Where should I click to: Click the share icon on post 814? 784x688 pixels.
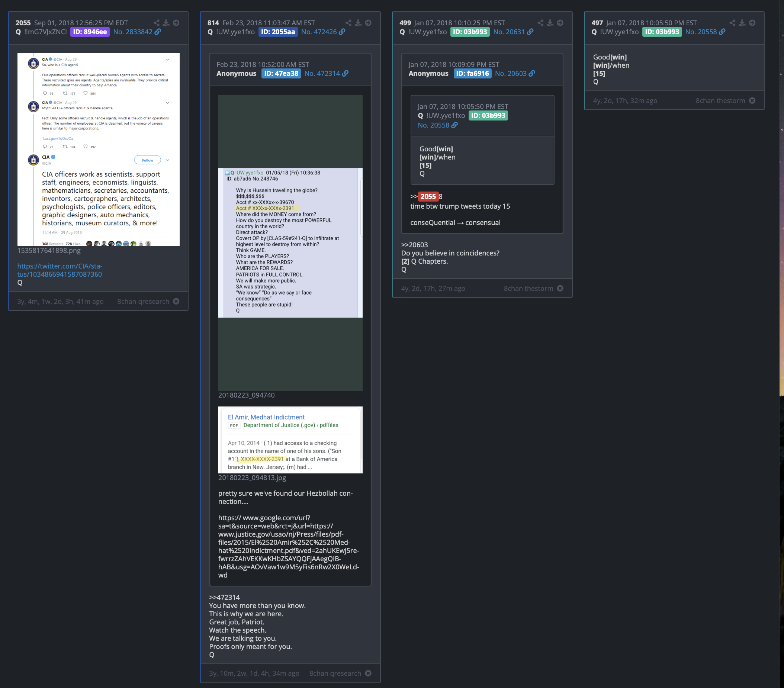(348, 23)
